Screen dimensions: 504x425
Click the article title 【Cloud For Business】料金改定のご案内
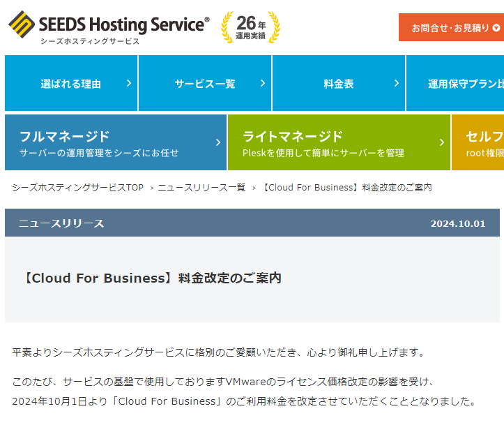[153, 278]
